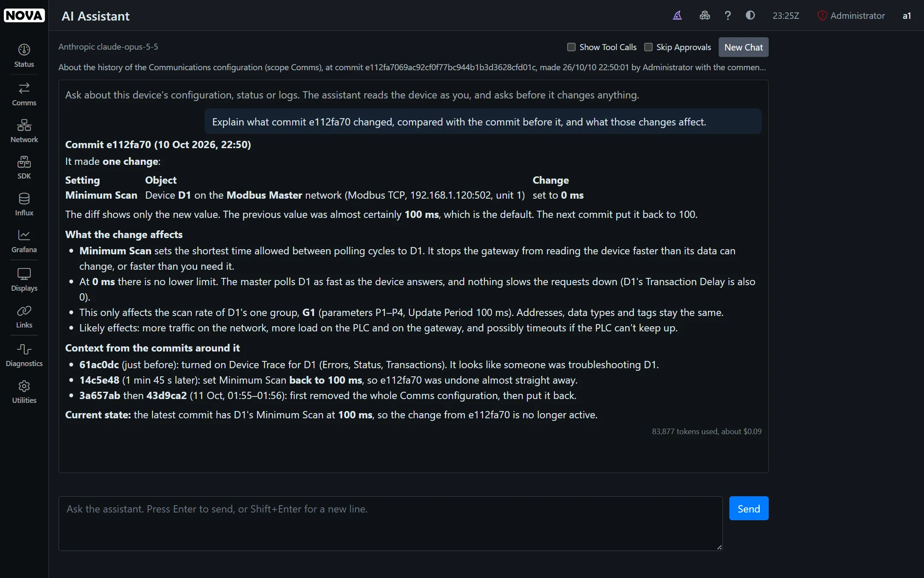Enable the Skip Approvals checkbox
This screenshot has height=578, width=924.
[648, 47]
